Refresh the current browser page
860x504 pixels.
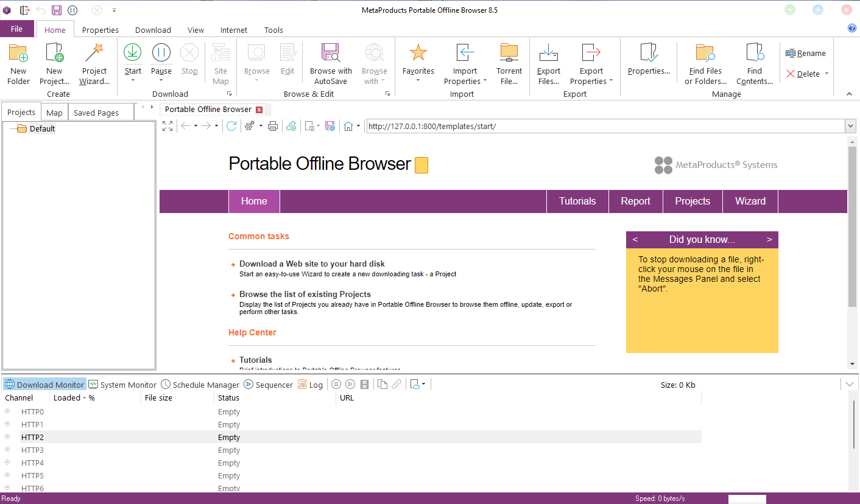click(231, 126)
